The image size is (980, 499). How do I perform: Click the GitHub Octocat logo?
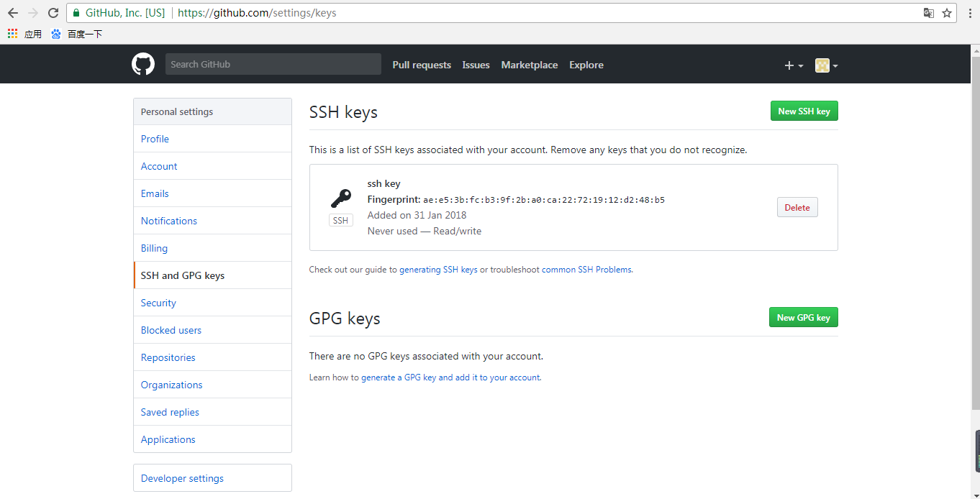tap(143, 64)
